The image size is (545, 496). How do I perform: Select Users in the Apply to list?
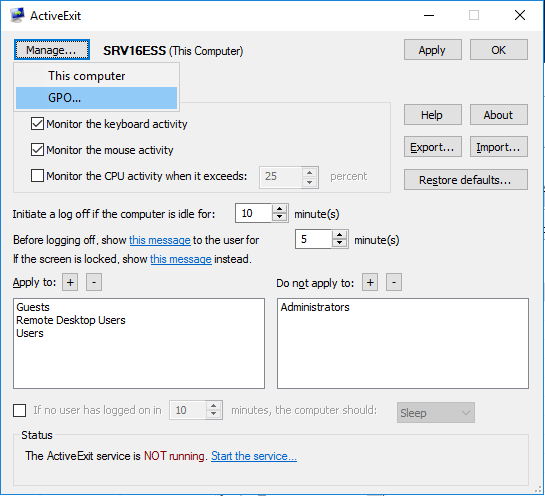tap(30, 333)
